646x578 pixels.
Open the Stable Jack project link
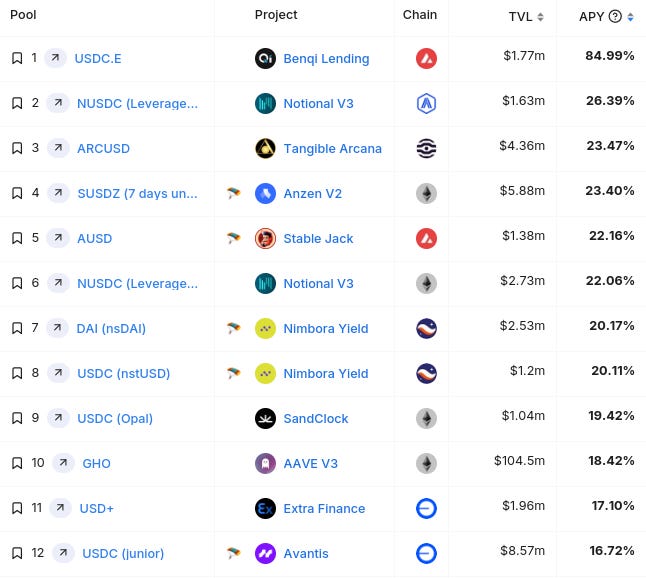(x=318, y=239)
